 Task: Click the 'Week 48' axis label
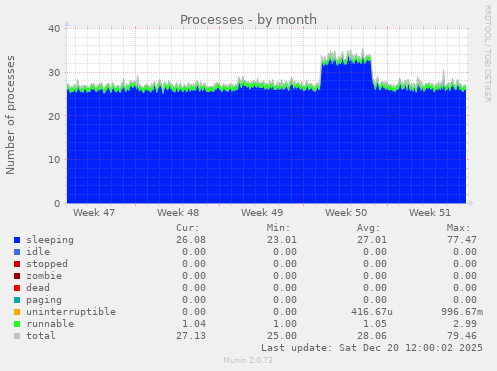(x=178, y=213)
